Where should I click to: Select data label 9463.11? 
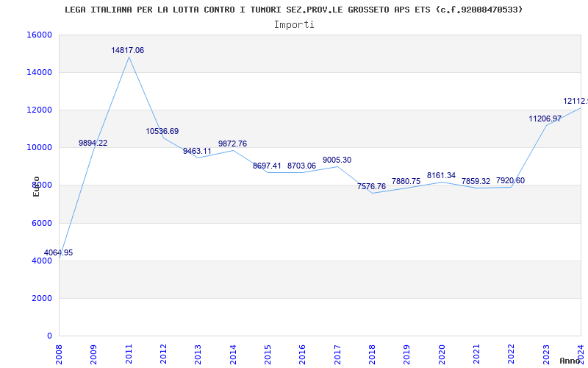coord(197,152)
